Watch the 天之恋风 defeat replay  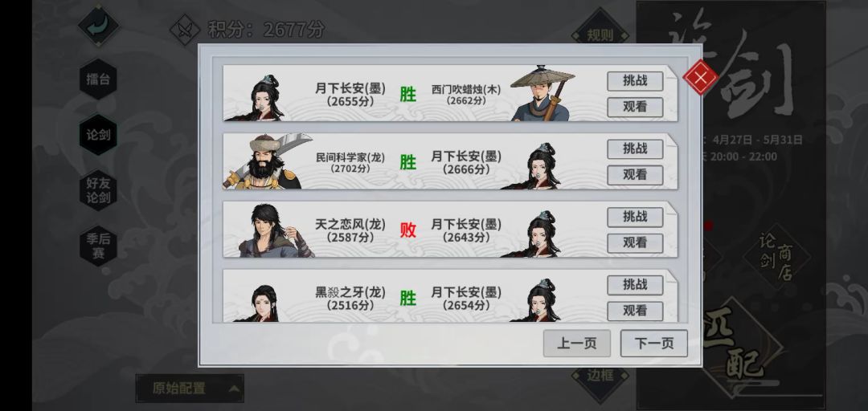(x=635, y=243)
